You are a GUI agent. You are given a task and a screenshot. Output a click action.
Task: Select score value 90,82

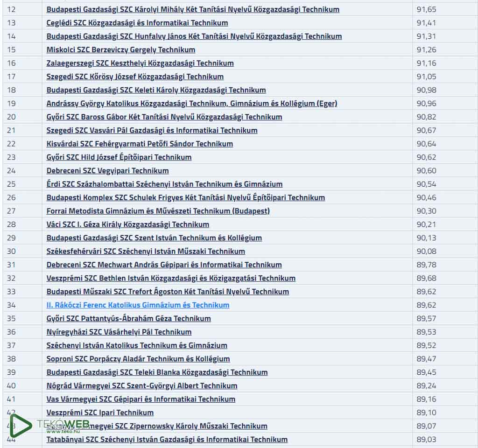point(426,117)
